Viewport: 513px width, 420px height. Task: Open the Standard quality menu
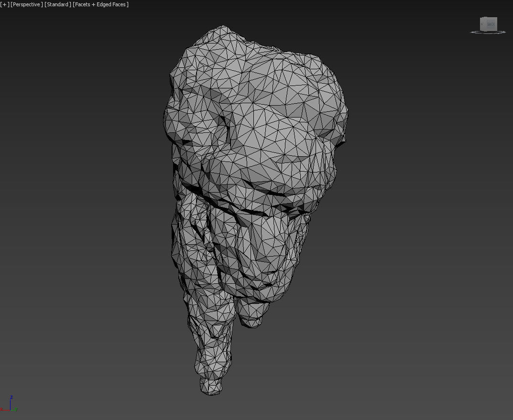click(x=57, y=5)
